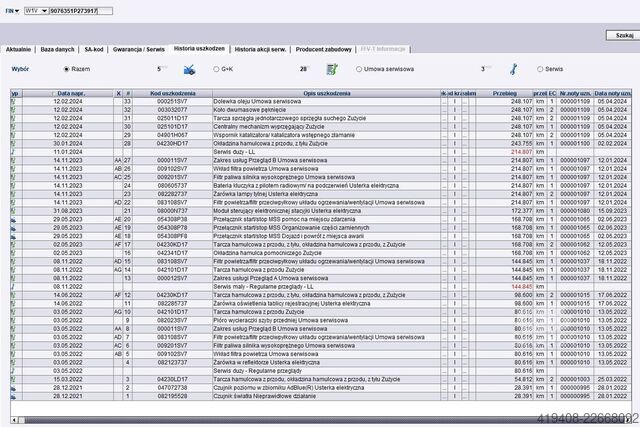Click the VIN number input field
The height and width of the screenshot is (427, 640).
point(81,11)
